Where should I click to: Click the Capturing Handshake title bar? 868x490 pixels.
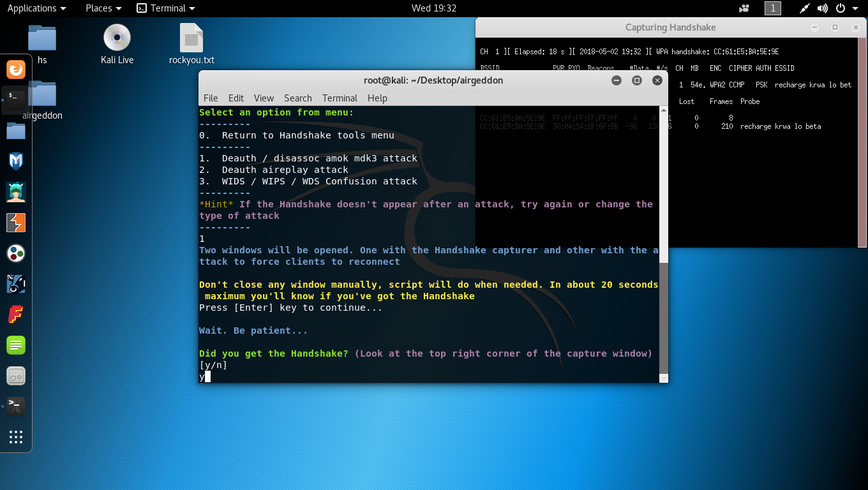[x=671, y=27]
